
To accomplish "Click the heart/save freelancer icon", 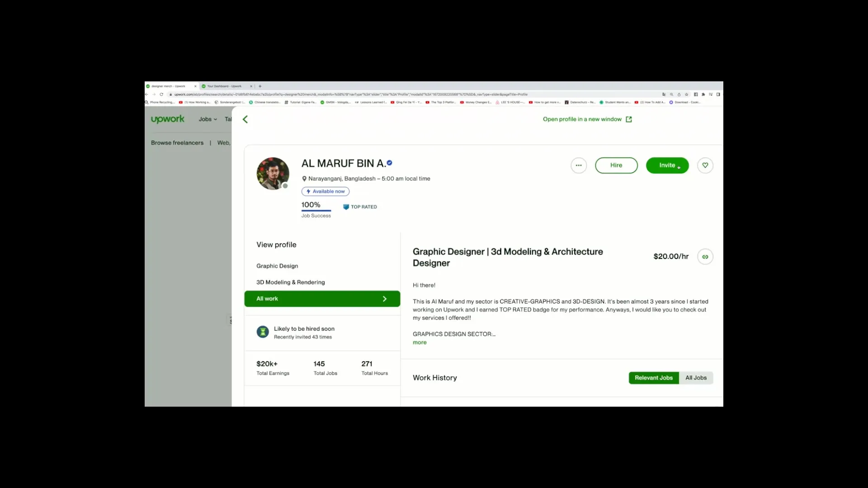I will pyautogui.click(x=705, y=165).
